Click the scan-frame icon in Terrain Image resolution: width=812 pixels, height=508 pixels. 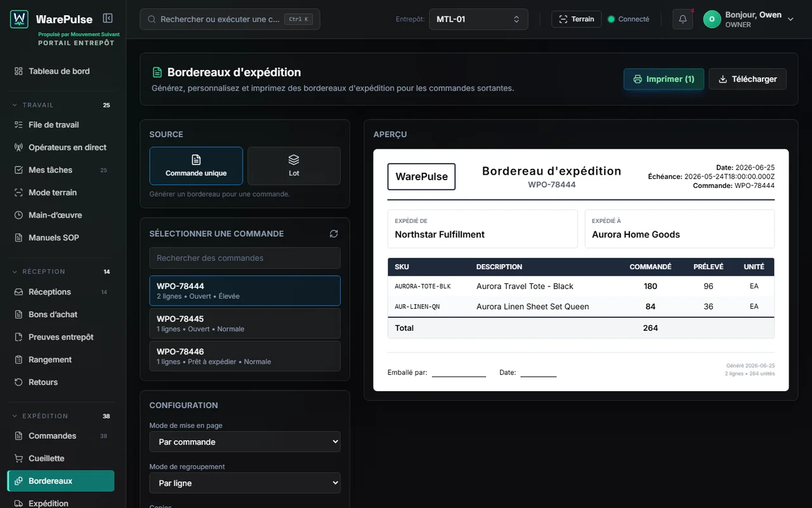point(563,19)
